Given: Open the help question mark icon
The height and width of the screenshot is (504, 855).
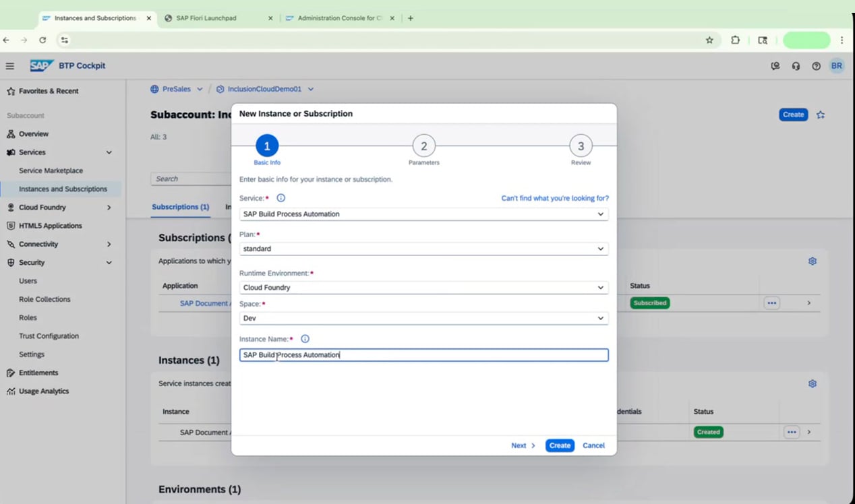Looking at the screenshot, I should [x=817, y=66].
